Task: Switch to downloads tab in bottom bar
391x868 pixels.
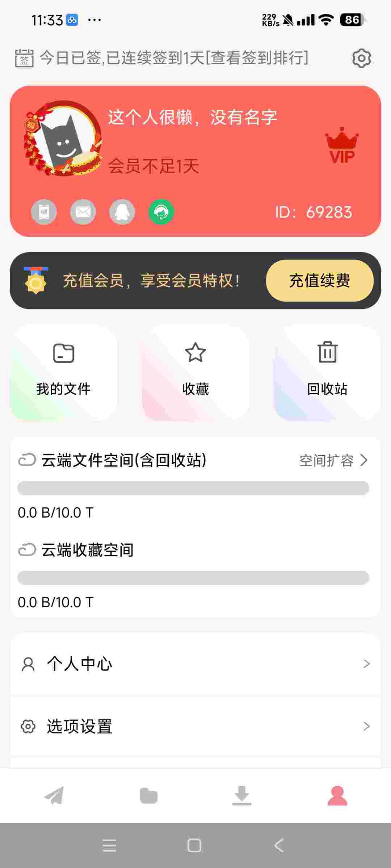Action: click(x=242, y=796)
